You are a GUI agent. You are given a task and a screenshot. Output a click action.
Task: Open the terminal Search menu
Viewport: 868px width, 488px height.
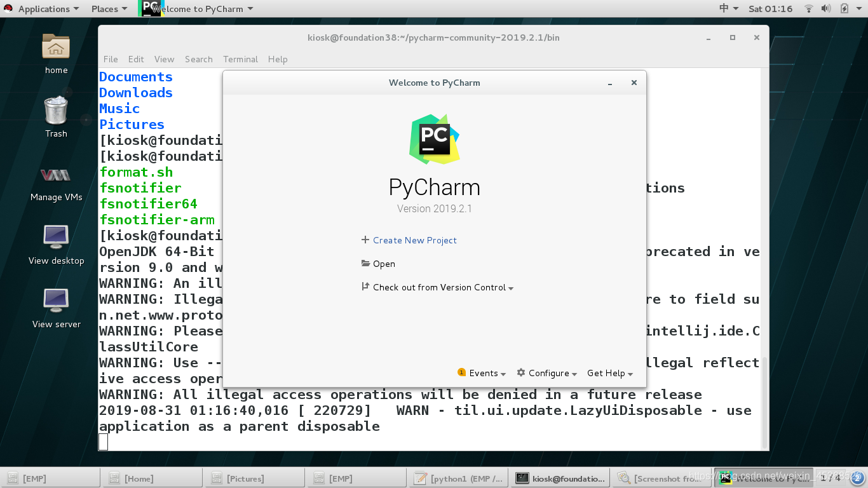tap(199, 59)
